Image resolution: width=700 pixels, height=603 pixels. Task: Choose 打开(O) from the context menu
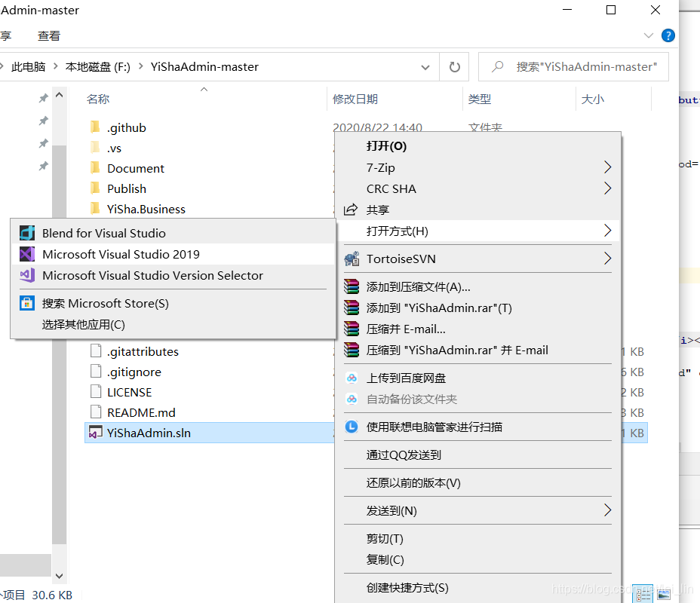[x=478, y=146]
